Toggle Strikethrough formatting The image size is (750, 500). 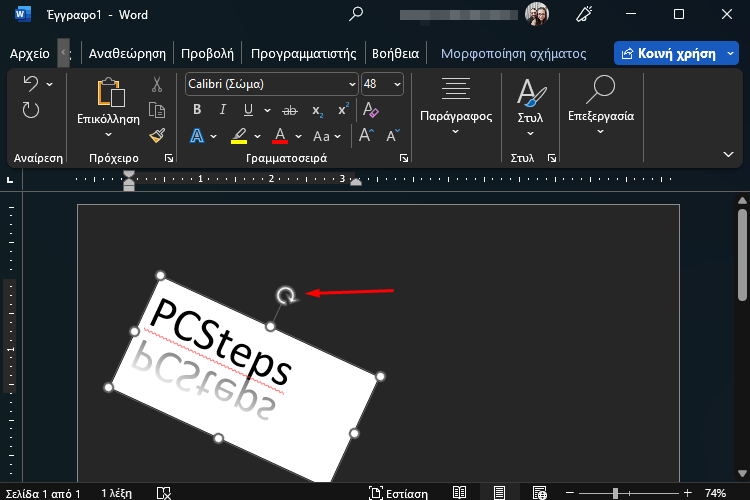(289, 111)
